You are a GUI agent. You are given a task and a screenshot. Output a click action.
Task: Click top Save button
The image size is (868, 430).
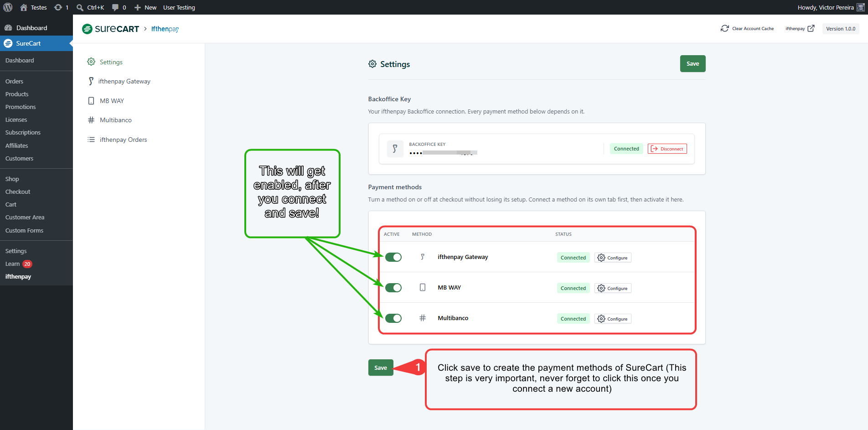(x=692, y=63)
